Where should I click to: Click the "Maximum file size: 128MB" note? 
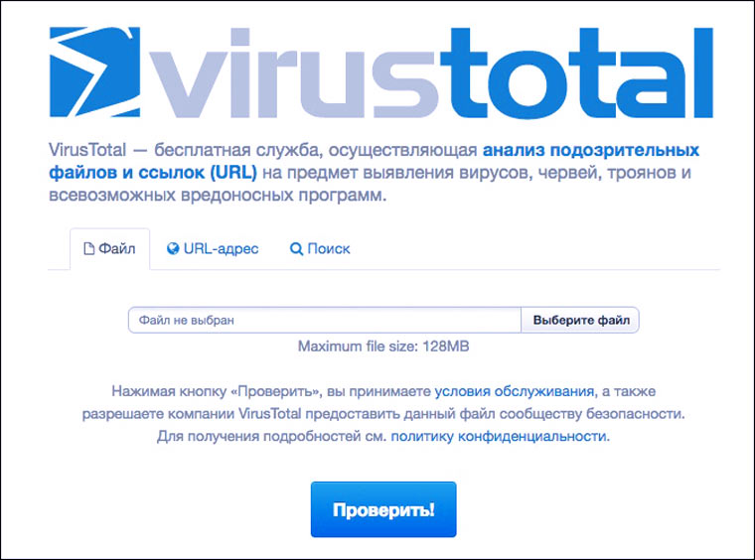pyautogui.click(x=383, y=347)
